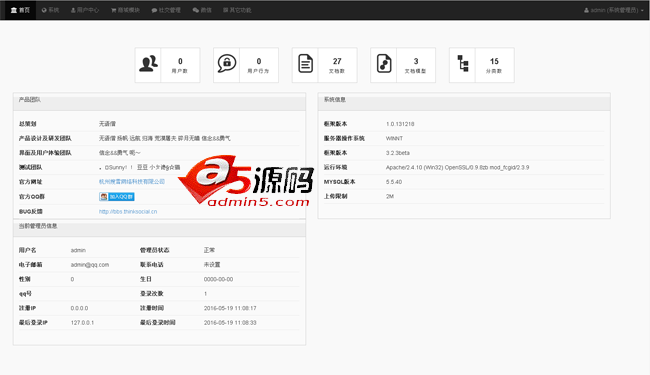Click the server OS value WINNT

pos(394,138)
